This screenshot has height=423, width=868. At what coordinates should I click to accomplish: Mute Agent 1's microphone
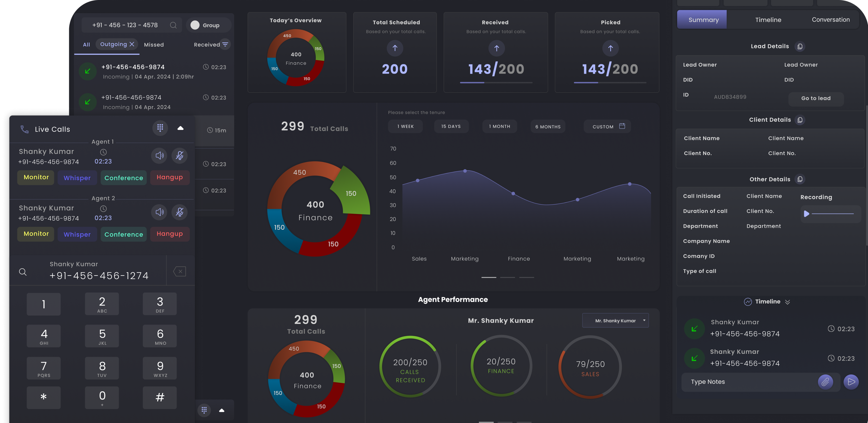pyautogui.click(x=180, y=156)
